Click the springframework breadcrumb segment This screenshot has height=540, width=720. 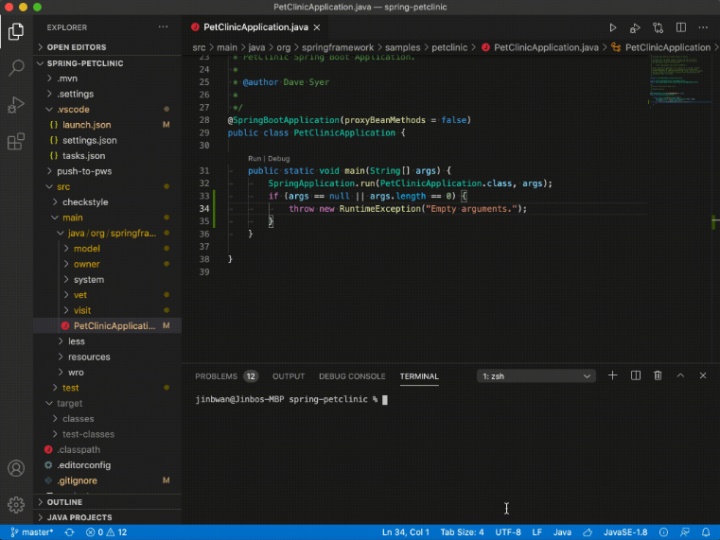338,47
